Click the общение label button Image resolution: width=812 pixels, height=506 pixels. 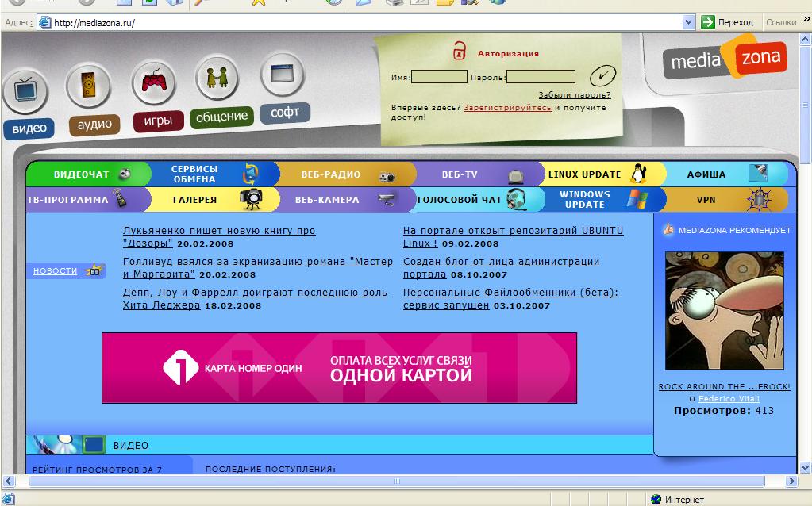(x=221, y=117)
